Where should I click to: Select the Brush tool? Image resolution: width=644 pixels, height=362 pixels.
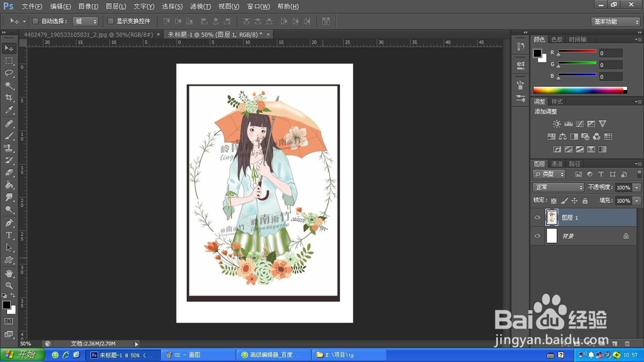(9, 136)
